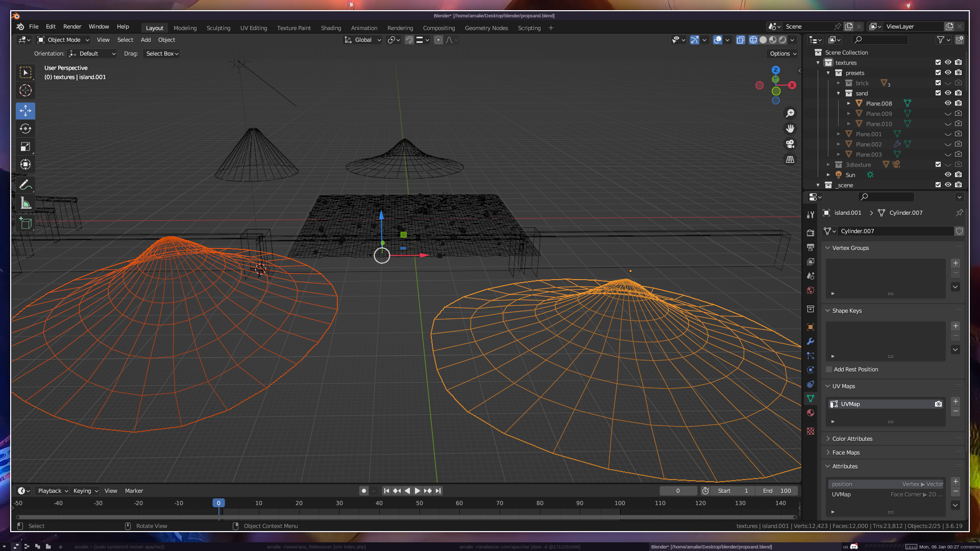The height and width of the screenshot is (551, 980).
Task: Exclude the brick collection from view layer
Action: coord(938,83)
